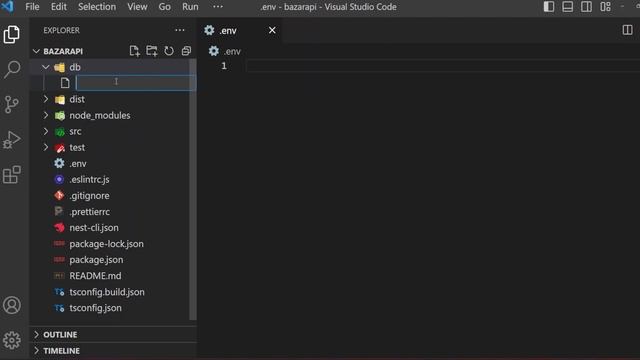Open the Search view in activity bar
The height and width of the screenshot is (360, 640).
pyautogui.click(x=12, y=69)
